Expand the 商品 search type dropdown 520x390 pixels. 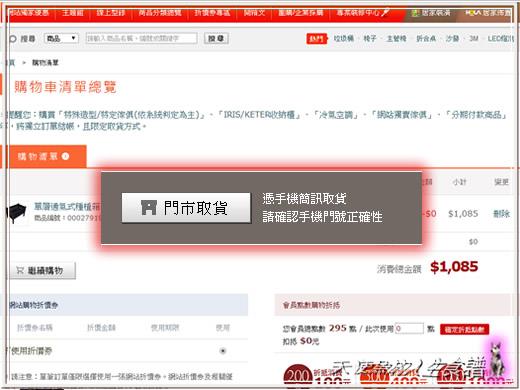coord(62,38)
